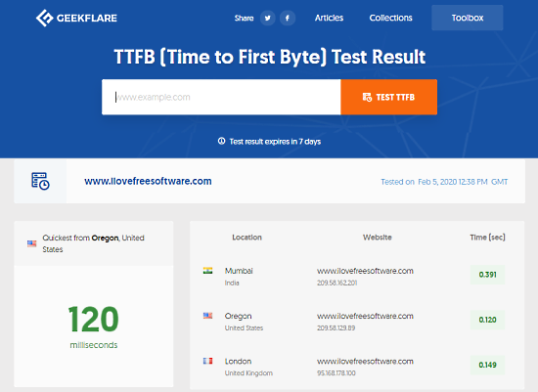This screenshot has width=538, height=392.
Task: Click the '120' milliseconds value
Action: [x=94, y=320]
